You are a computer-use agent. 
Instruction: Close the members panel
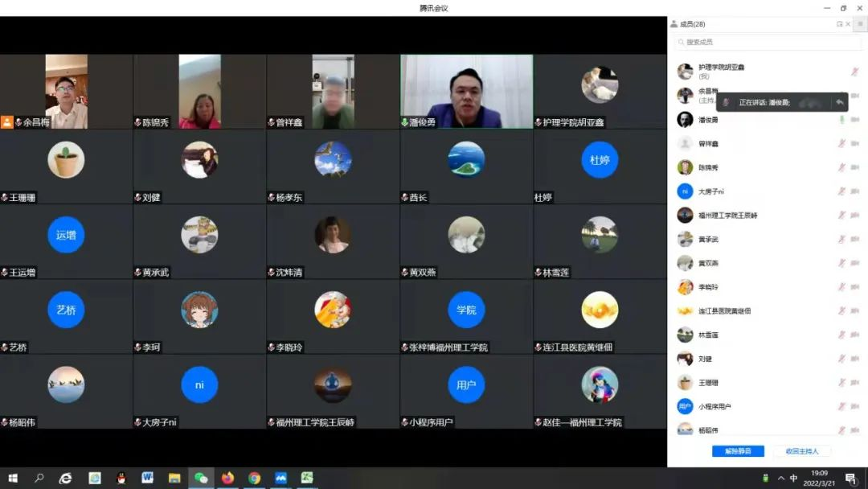tap(848, 24)
